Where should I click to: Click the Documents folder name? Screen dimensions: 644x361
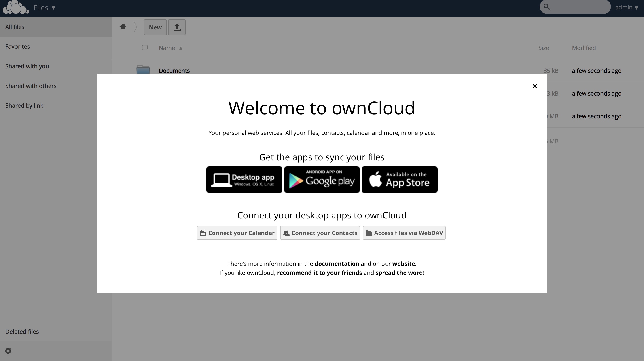(174, 71)
